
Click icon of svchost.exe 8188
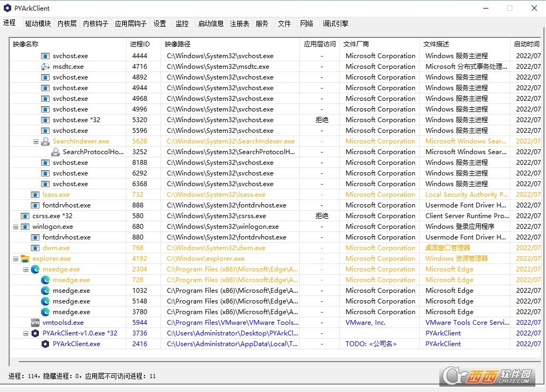[x=45, y=162]
